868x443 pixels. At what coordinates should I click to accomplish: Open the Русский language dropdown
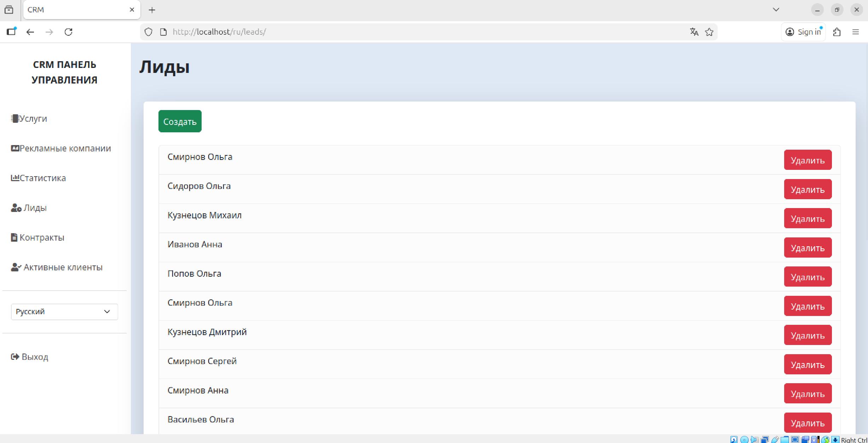pyautogui.click(x=64, y=312)
